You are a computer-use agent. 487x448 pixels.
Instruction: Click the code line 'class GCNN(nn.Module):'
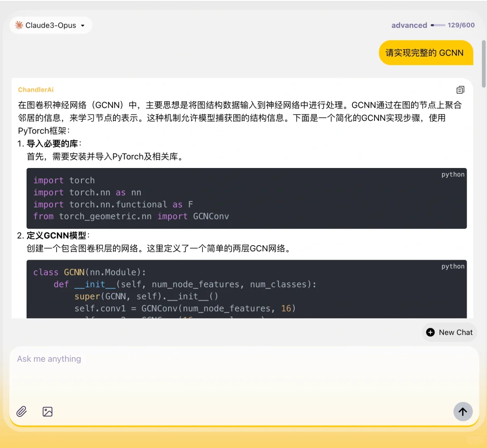click(89, 272)
